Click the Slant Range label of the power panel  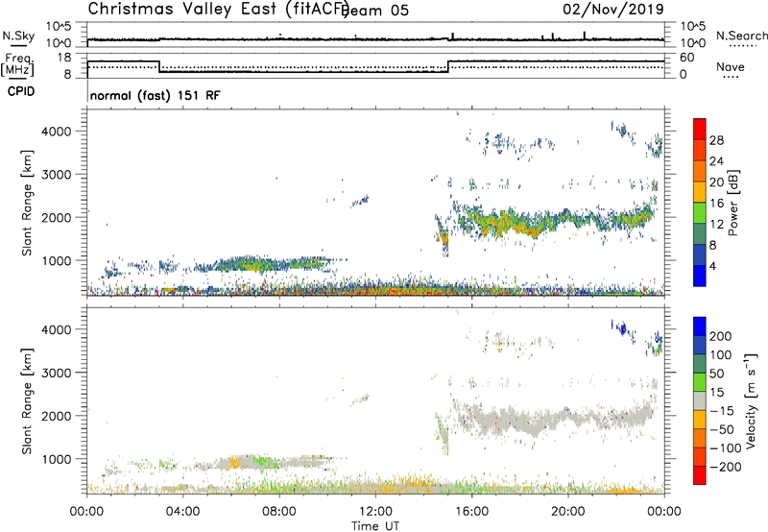[x=27, y=203]
